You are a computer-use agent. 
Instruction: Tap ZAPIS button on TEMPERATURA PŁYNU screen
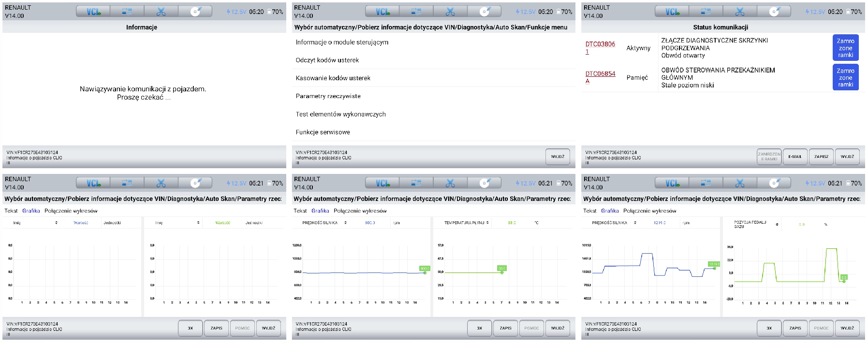[505, 328]
